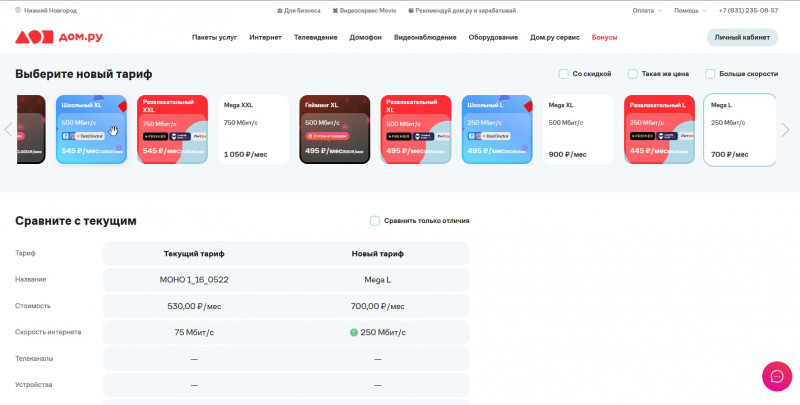Select Развлекательный L tariff card

[659, 130]
